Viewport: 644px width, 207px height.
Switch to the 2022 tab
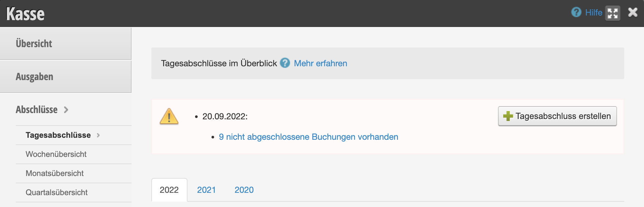tap(169, 190)
